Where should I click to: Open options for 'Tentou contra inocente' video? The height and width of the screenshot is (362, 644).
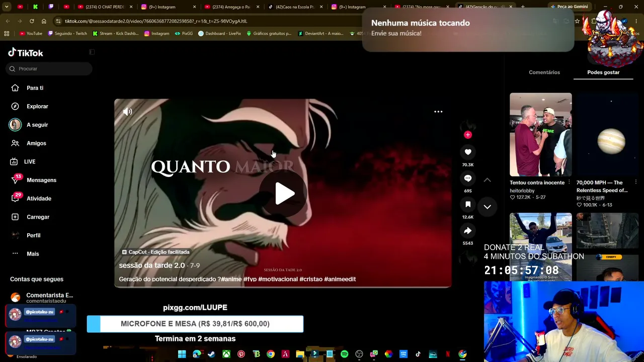pos(569,182)
